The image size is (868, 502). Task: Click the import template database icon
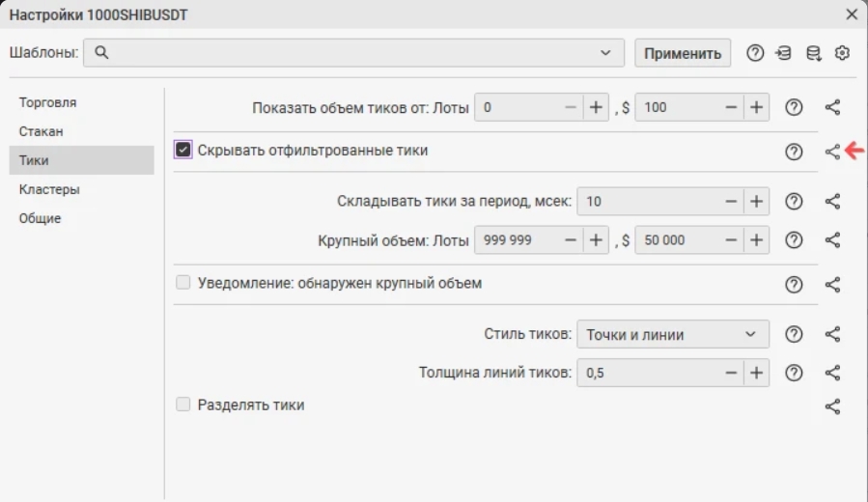tap(783, 53)
